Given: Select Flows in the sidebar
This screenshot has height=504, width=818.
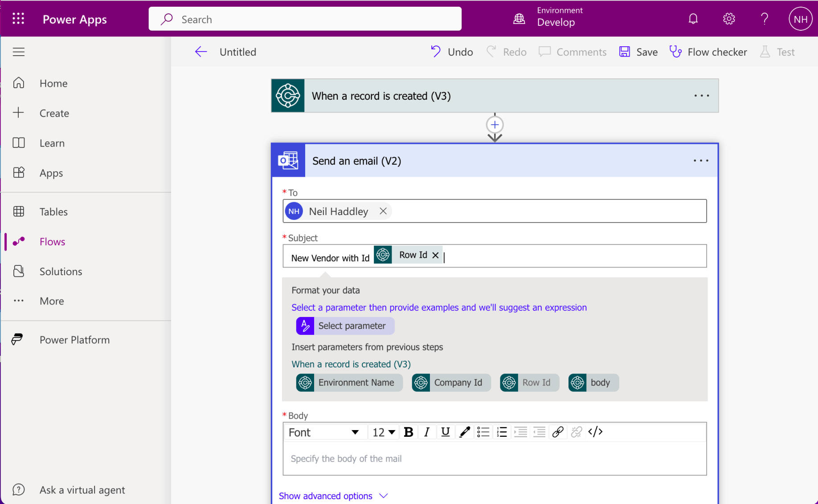Looking at the screenshot, I should 52,241.
